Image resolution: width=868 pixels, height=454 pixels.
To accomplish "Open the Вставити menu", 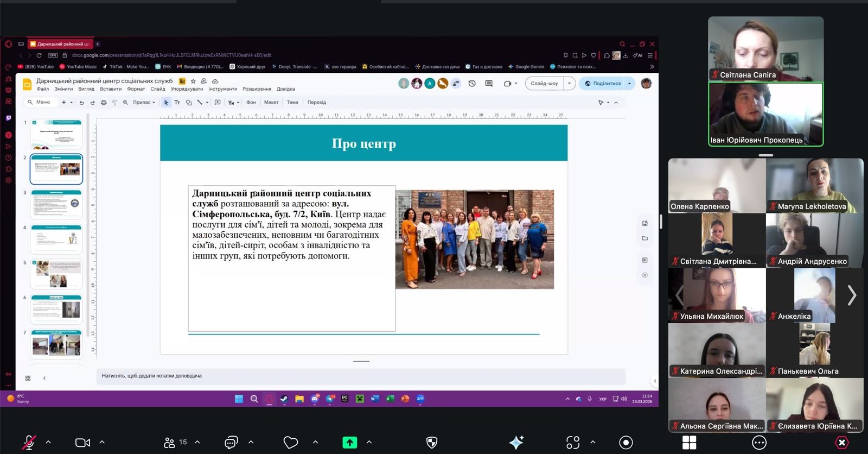I will [111, 89].
